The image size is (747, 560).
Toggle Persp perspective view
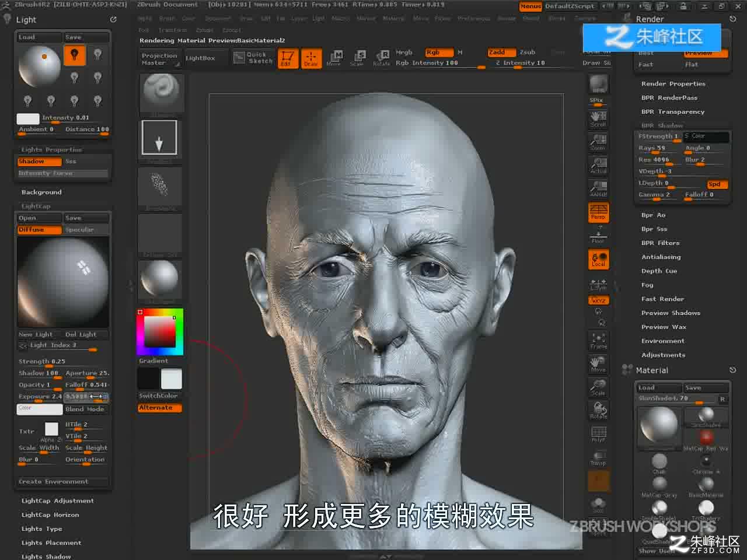[x=598, y=212]
